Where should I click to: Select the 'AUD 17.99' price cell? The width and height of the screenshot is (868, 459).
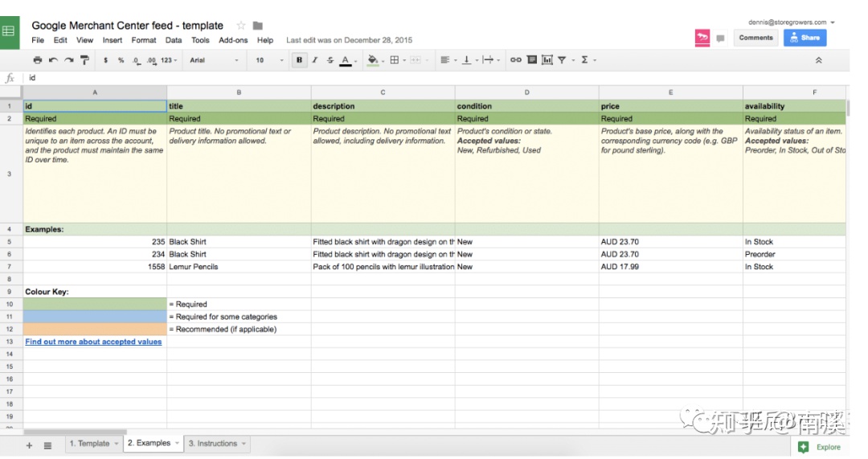tap(670, 267)
